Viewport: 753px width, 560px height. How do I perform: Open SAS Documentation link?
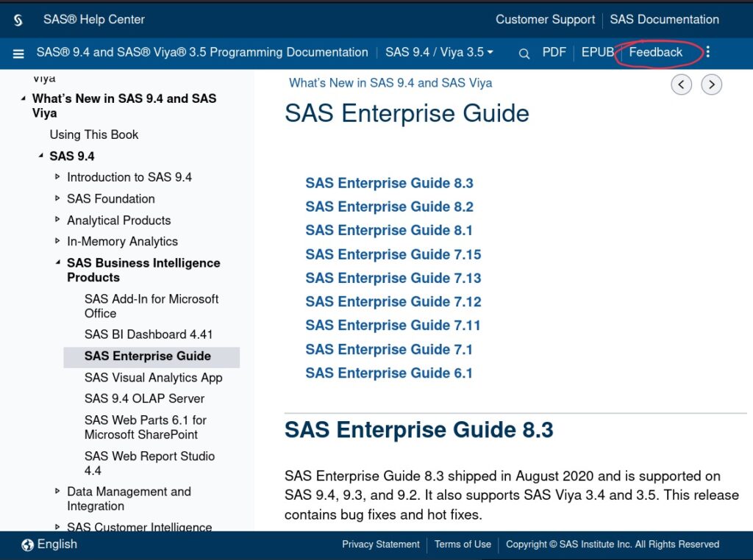point(664,19)
